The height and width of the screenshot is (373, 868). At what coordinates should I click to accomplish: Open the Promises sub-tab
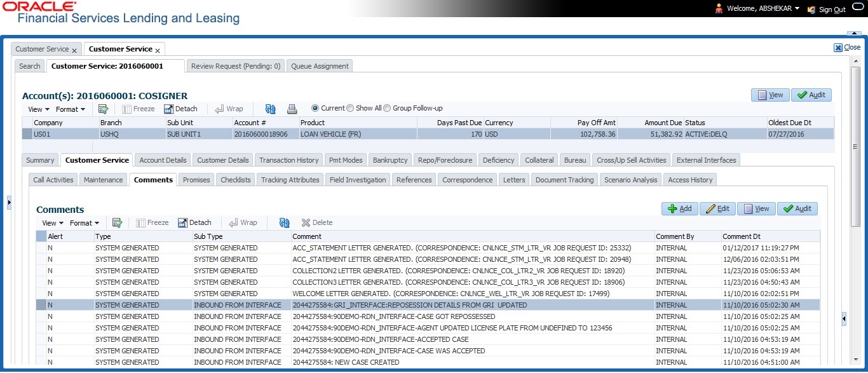[x=196, y=180]
